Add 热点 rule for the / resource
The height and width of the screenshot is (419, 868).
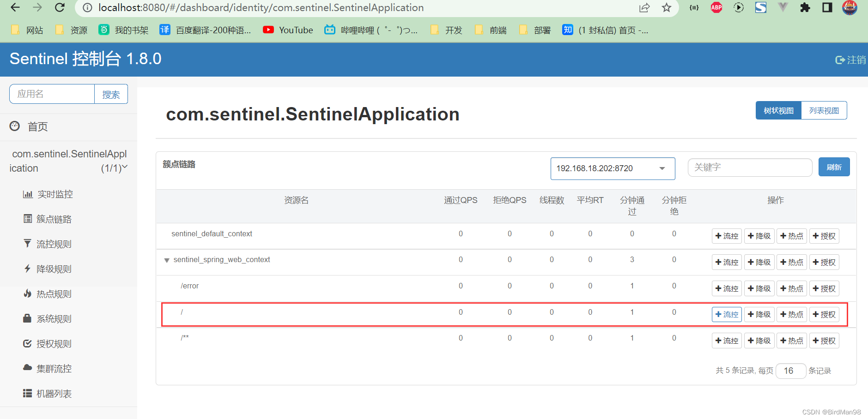pyautogui.click(x=791, y=314)
